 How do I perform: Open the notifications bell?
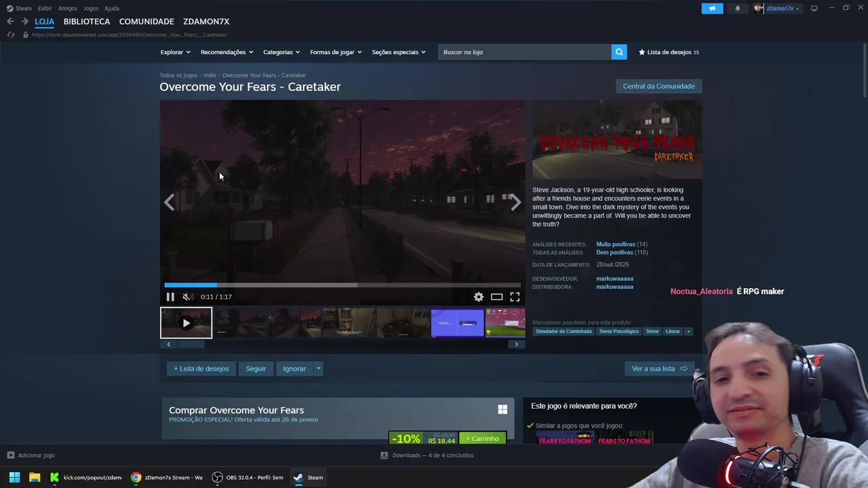[x=738, y=8]
